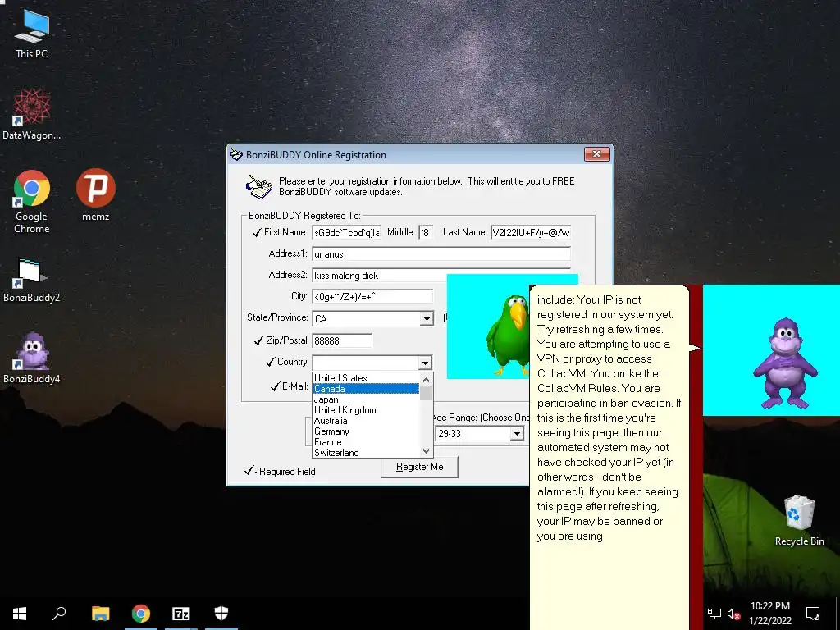This screenshot has width=840, height=630.
Task: Click into the Zip/Postal field
Action: (342, 340)
